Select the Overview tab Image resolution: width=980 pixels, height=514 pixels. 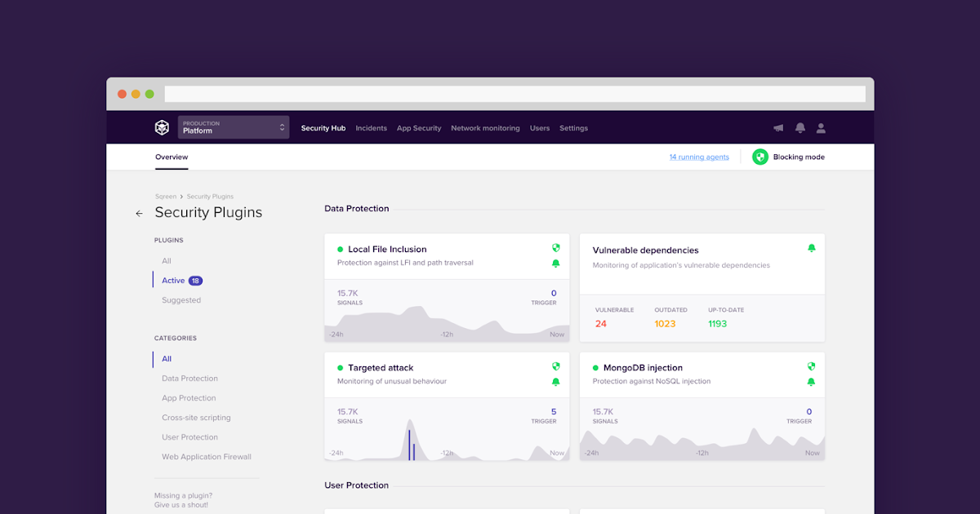(x=171, y=157)
